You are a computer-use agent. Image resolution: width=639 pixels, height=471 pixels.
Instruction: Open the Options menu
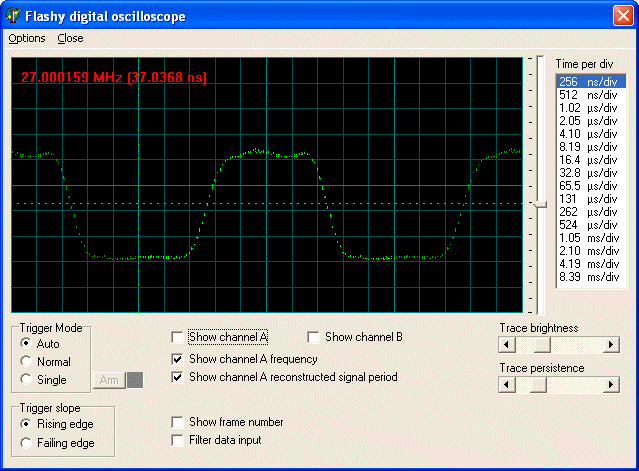click(x=27, y=38)
